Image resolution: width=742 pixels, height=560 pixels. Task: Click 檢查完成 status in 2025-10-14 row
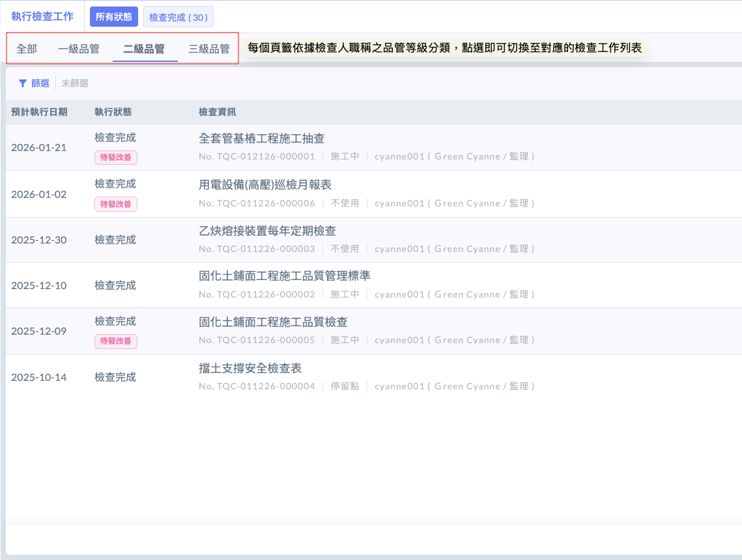tap(115, 378)
